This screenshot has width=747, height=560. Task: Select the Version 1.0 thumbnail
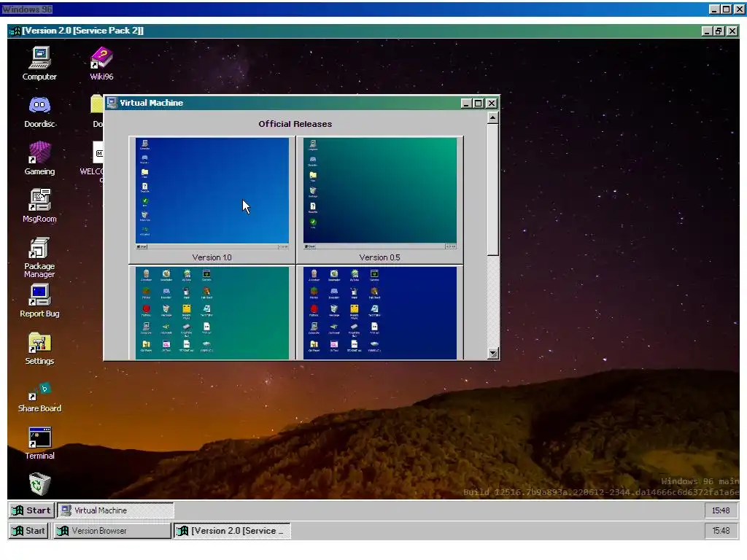[x=212, y=193]
